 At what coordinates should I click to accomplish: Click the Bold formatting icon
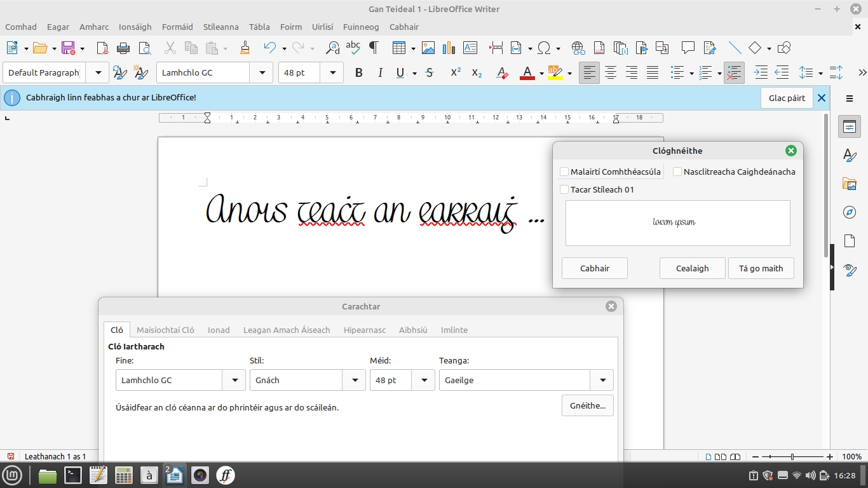(x=358, y=73)
